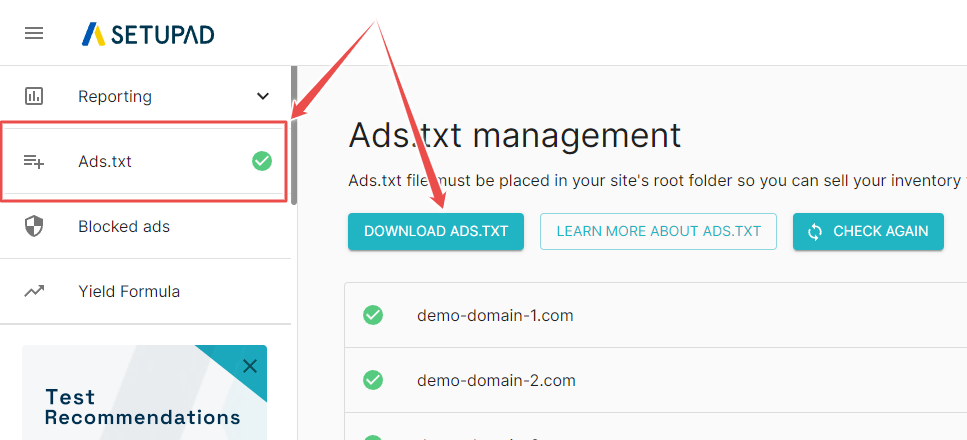Expand the Reporting submenu chevron

[x=263, y=96]
